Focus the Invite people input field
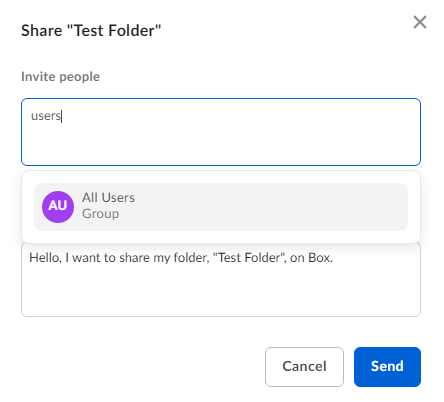The height and width of the screenshot is (402, 444). (221, 132)
